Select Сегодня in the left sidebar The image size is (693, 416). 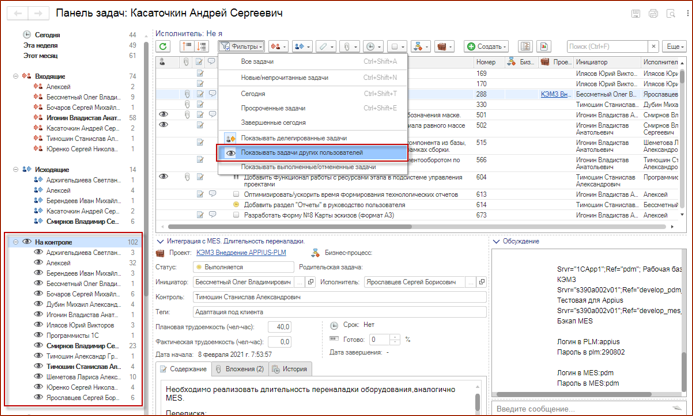pos(47,34)
